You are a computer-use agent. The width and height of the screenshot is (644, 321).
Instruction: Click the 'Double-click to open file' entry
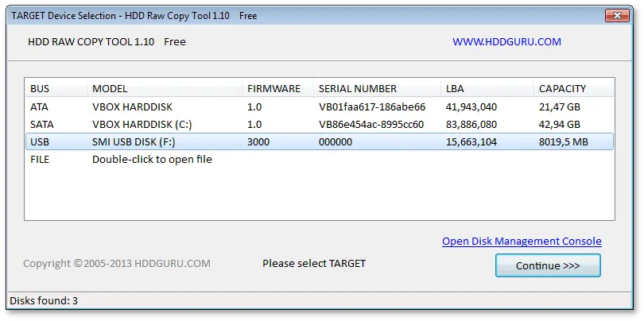coord(152,159)
